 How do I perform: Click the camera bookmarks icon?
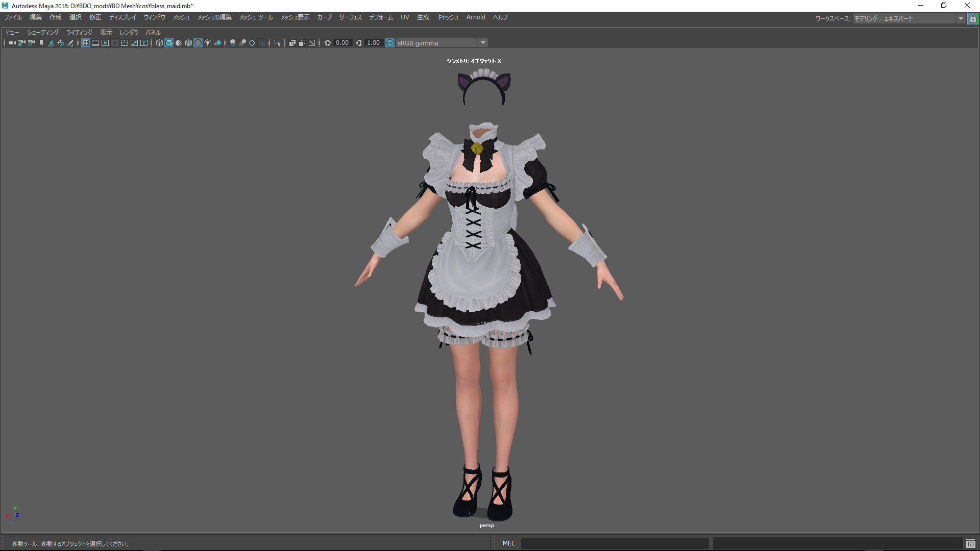[41, 43]
